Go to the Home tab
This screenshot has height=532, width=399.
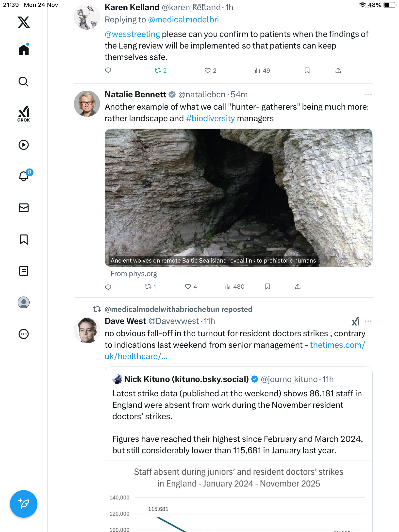(x=24, y=50)
